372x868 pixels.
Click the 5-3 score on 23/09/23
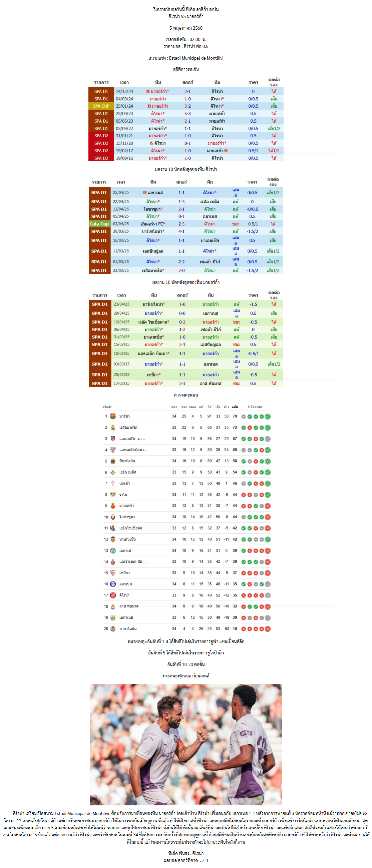coord(188,114)
